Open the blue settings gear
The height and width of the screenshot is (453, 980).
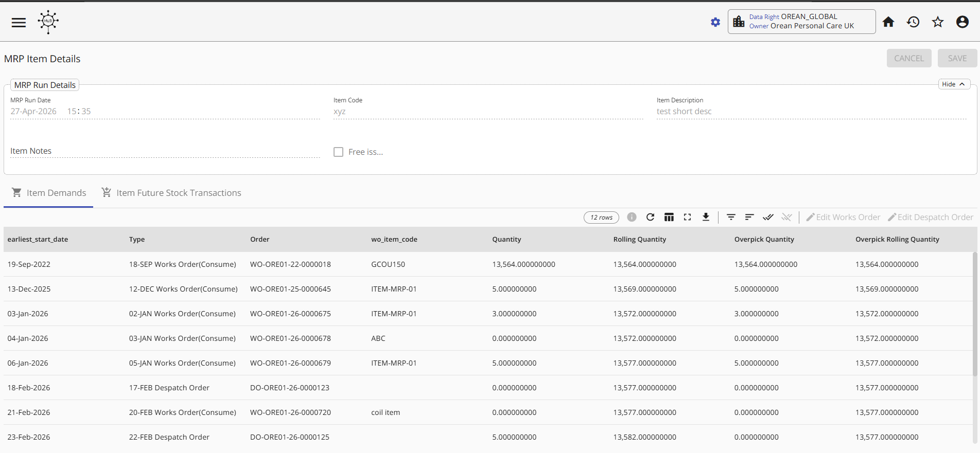pos(715,22)
